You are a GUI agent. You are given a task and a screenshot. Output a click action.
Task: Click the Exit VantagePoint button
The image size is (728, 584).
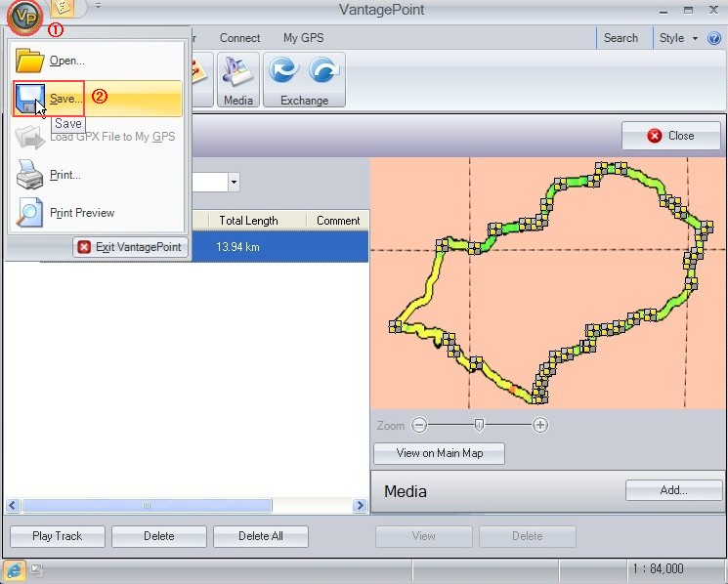[x=131, y=247]
